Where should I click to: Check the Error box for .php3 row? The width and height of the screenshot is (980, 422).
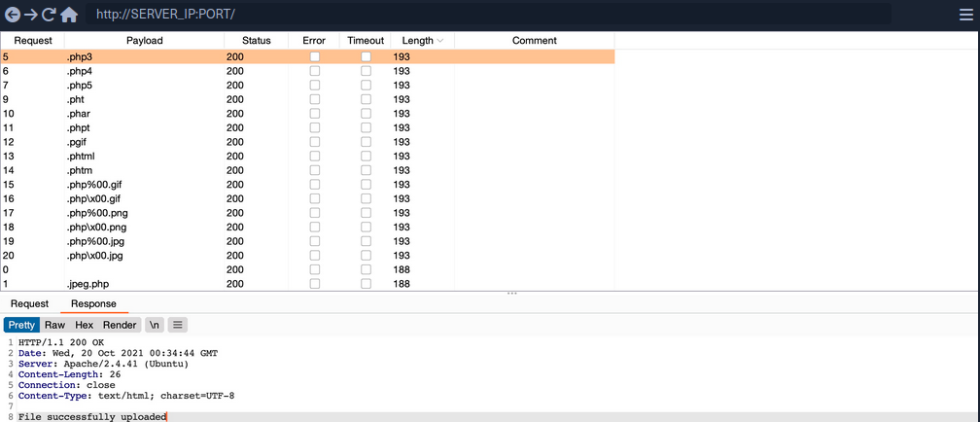[x=314, y=57]
